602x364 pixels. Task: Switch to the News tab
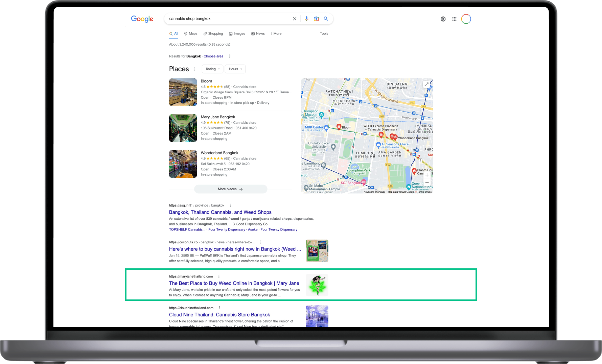pos(258,33)
